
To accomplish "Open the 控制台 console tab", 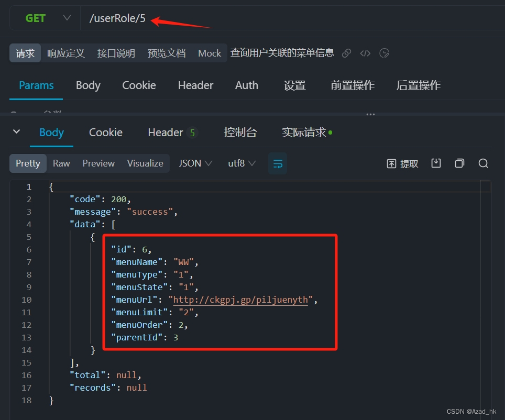I will pyautogui.click(x=240, y=132).
